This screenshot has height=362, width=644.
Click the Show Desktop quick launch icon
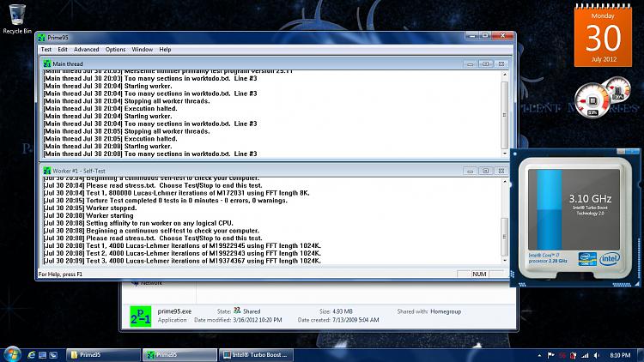[x=42, y=355]
